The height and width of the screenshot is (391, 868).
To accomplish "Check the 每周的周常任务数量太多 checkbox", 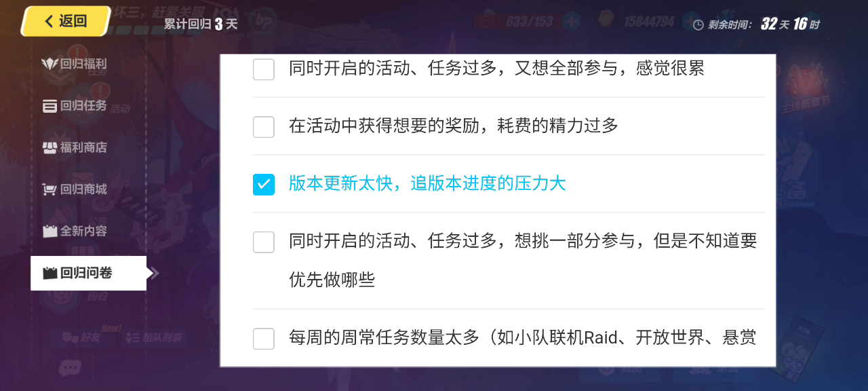I will [264, 338].
